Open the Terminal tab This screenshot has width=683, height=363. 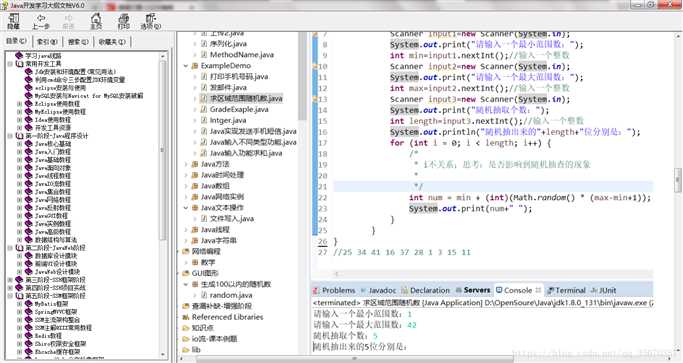point(566,290)
